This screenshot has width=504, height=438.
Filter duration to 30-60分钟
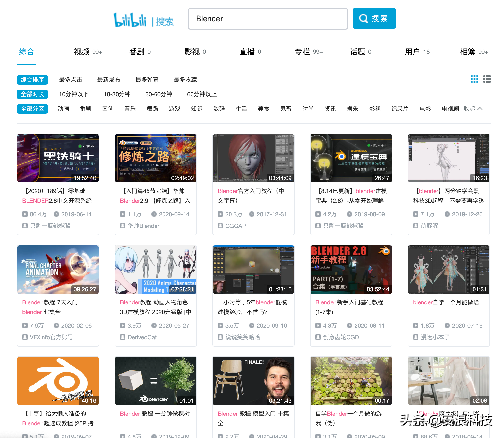coord(159,94)
